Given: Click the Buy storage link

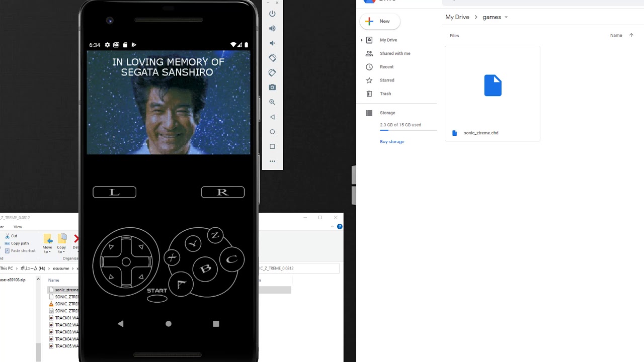Looking at the screenshot, I should click(x=392, y=142).
